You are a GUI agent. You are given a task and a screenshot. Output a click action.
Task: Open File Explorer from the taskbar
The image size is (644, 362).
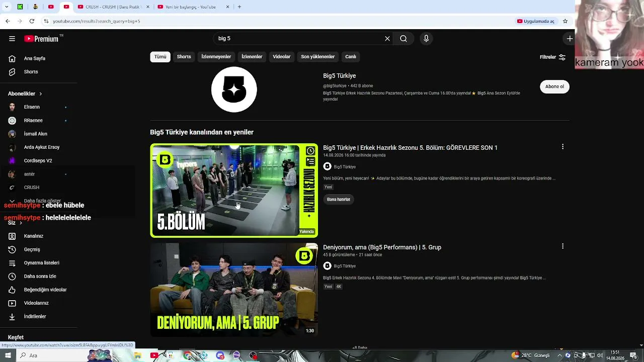point(137,355)
